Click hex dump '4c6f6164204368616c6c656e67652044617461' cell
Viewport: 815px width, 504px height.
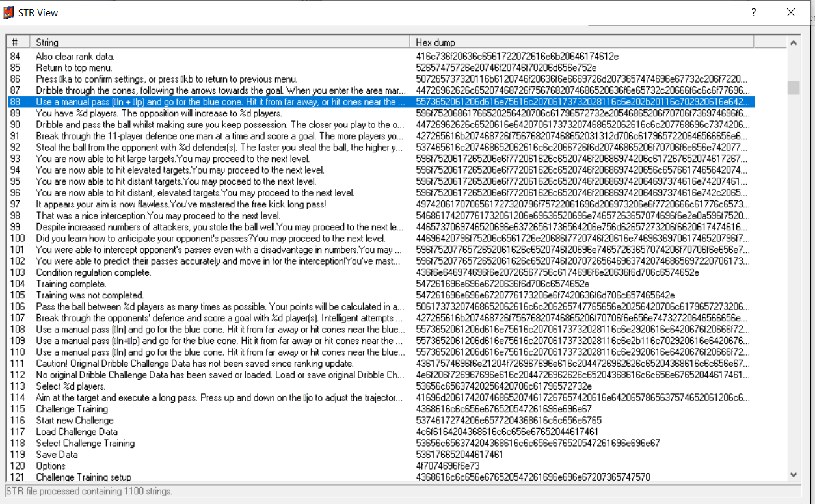coord(507,432)
